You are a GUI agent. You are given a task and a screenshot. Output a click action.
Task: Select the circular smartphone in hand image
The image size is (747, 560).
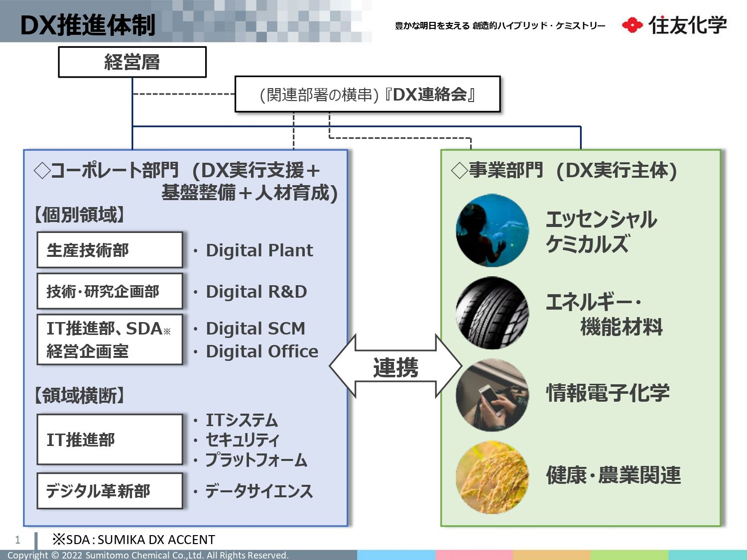point(492,395)
